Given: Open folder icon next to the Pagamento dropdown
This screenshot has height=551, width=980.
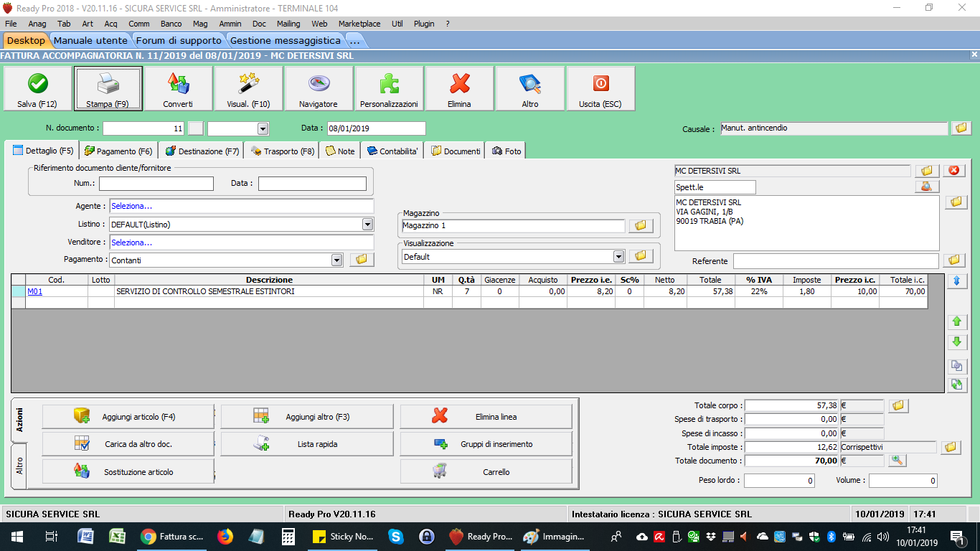Looking at the screenshot, I should coord(362,260).
